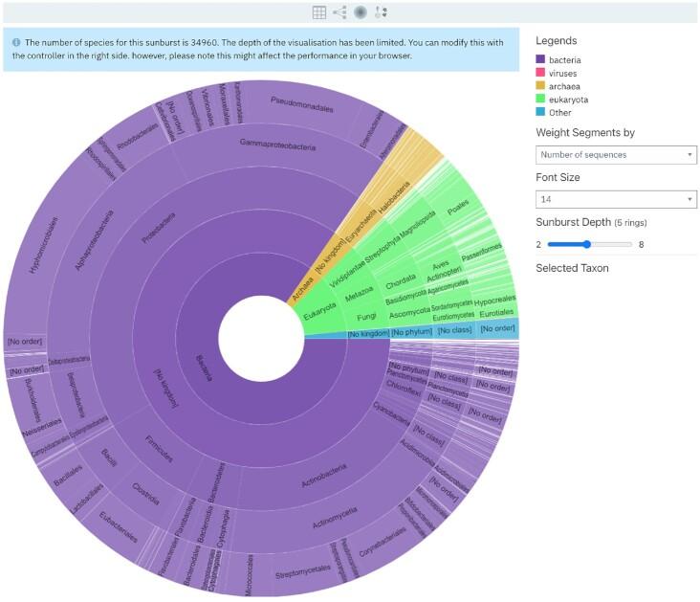The width and height of the screenshot is (700, 602).
Task: Open the Font Size 14 dropdown
Action: (x=616, y=199)
